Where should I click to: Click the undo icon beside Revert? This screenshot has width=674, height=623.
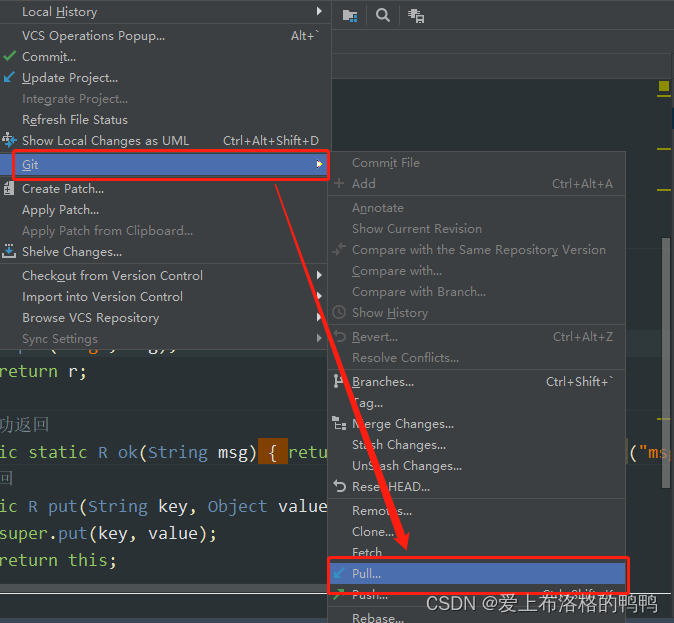(340, 336)
